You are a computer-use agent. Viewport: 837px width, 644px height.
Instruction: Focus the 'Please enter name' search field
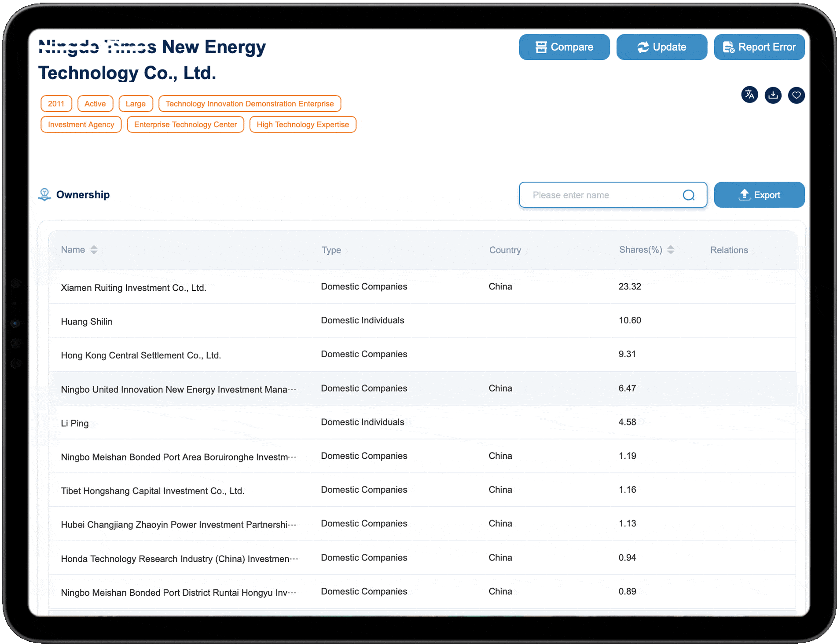[613, 195]
